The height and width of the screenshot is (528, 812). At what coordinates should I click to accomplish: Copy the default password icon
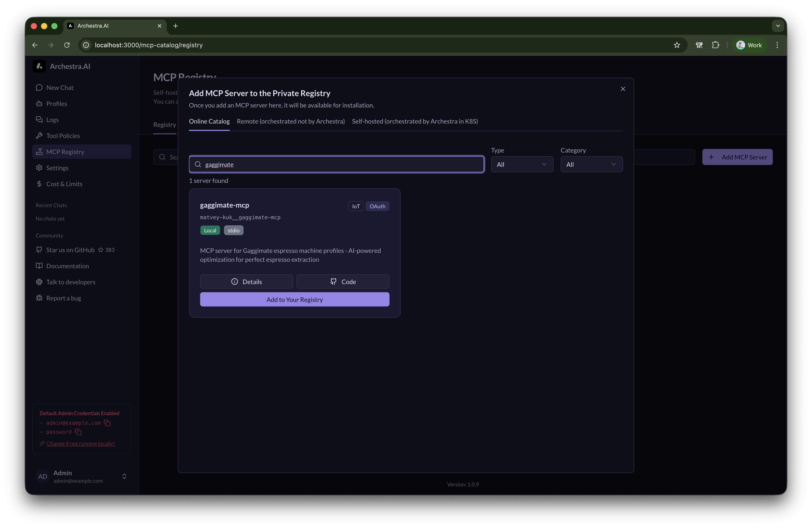click(78, 432)
